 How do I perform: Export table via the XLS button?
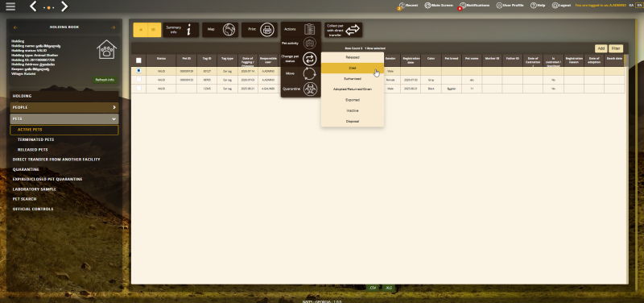tap(389, 288)
